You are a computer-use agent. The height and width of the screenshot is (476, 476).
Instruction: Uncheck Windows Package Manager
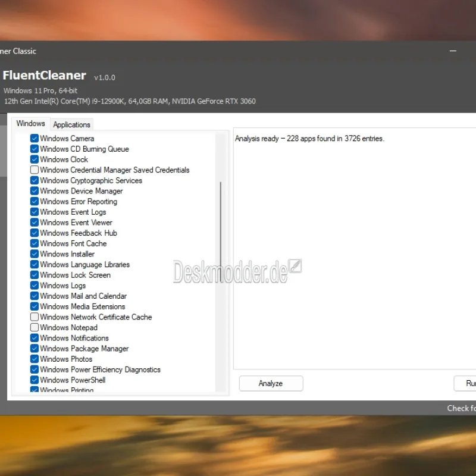[x=35, y=349]
